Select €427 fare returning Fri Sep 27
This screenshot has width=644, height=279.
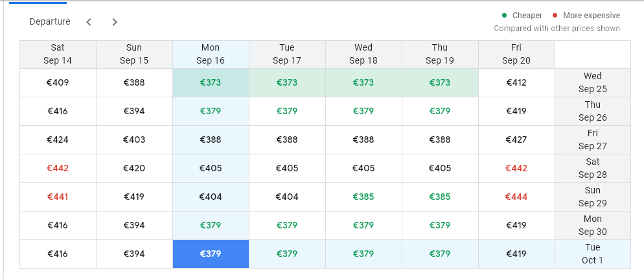516,139
